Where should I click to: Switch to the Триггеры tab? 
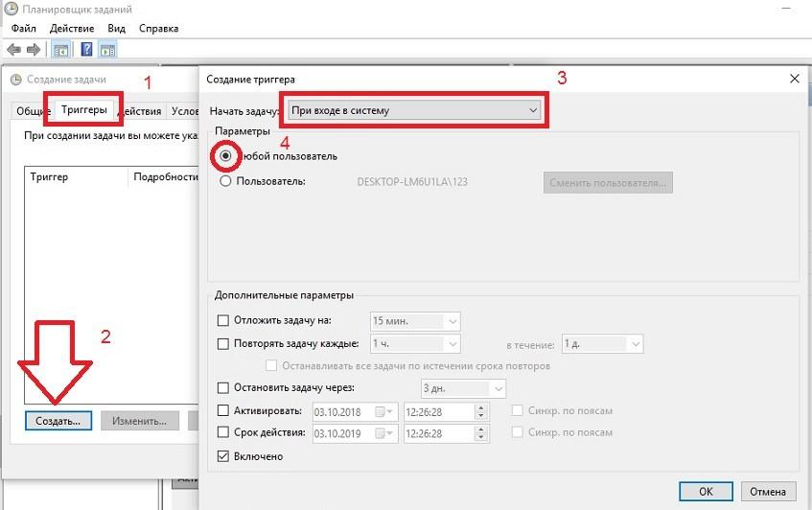coord(84,110)
